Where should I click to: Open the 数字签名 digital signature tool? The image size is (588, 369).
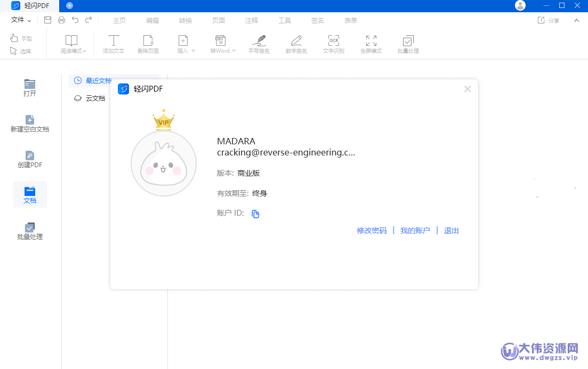[x=296, y=44]
